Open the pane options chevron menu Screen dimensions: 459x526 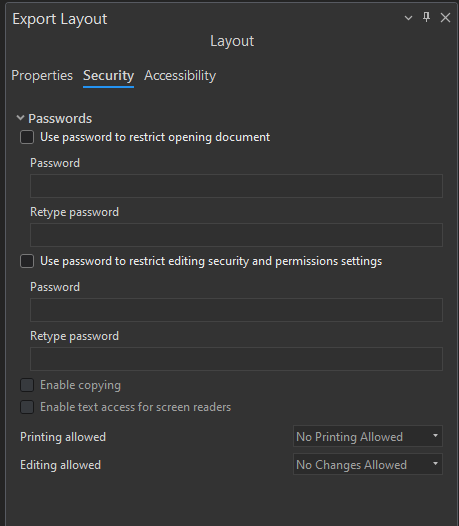point(408,18)
